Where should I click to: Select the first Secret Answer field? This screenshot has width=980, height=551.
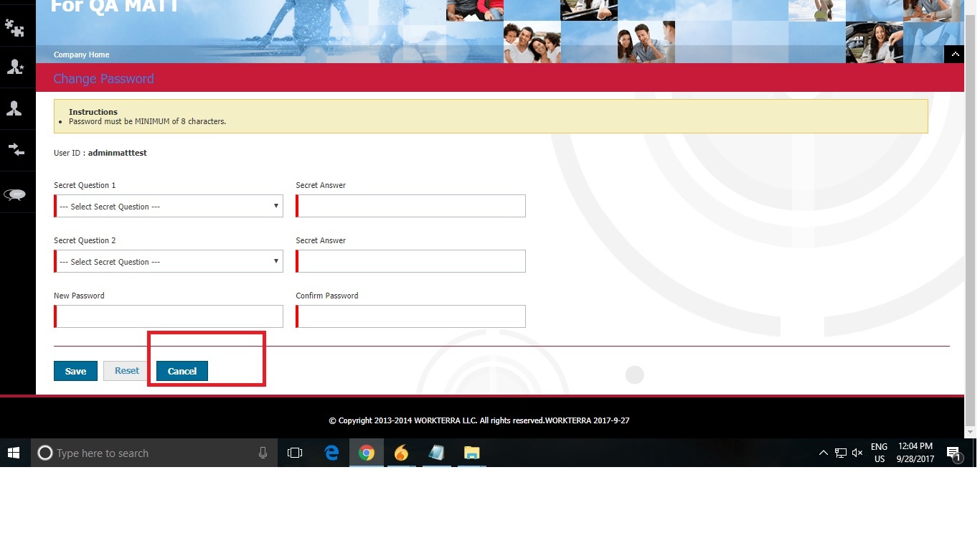coord(411,206)
